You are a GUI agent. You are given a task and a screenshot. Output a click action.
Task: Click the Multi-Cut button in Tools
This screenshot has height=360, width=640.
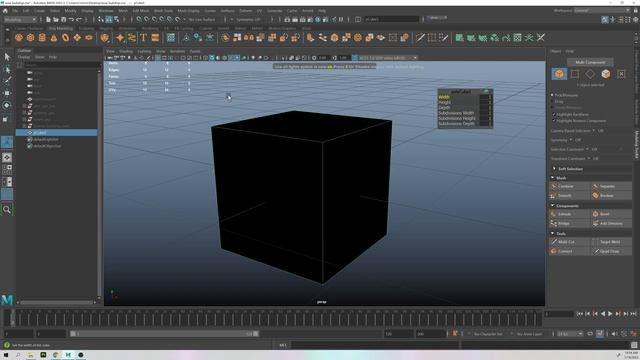(569, 242)
